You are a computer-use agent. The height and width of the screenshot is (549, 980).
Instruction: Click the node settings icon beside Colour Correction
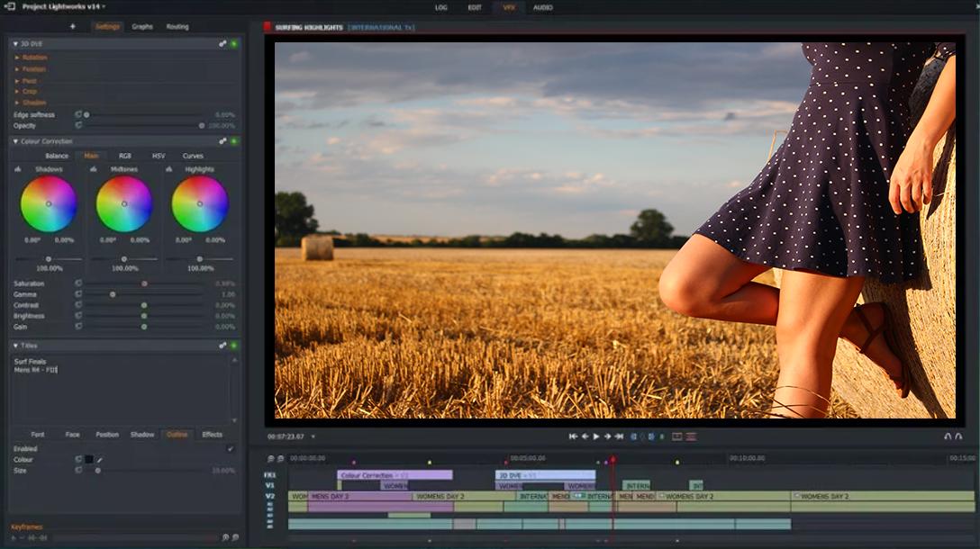[223, 140]
